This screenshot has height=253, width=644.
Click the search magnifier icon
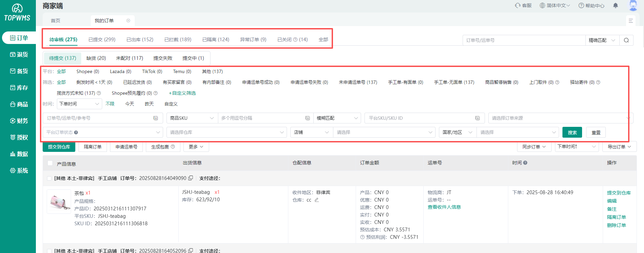click(626, 40)
